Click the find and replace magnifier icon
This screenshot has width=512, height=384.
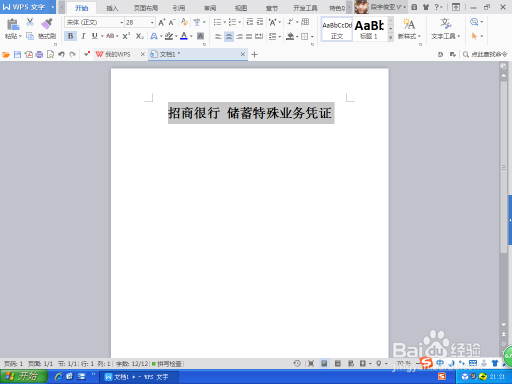[474, 22]
